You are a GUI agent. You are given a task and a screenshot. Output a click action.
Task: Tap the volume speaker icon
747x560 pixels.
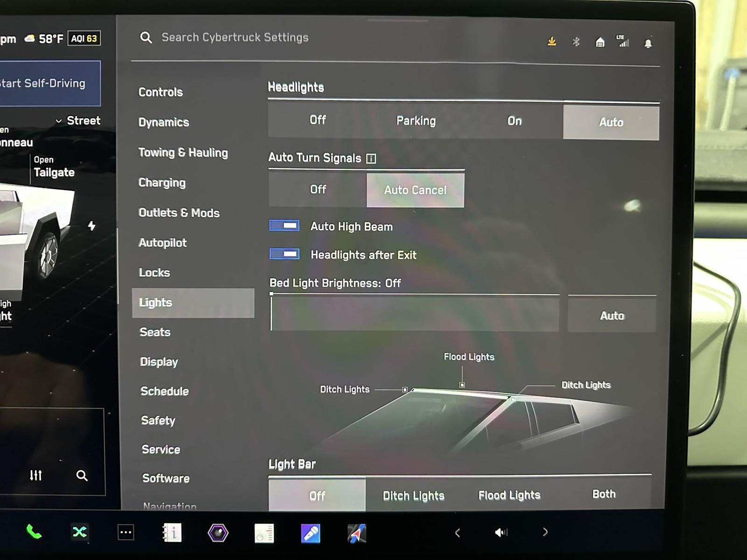click(x=501, y=532)
